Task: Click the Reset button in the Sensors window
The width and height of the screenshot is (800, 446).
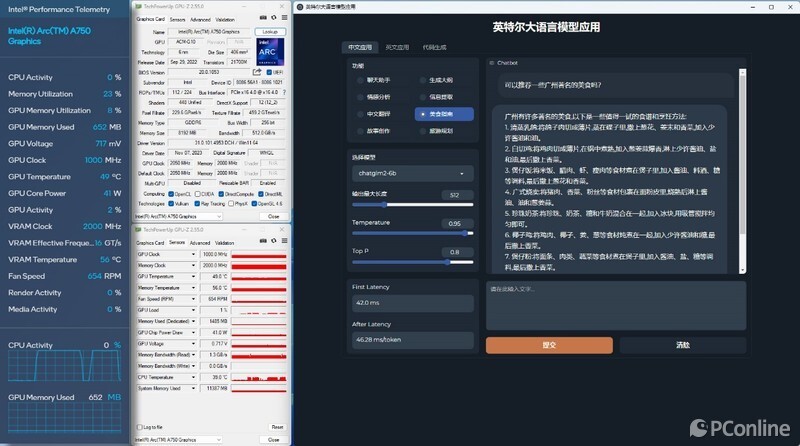Action: coord(277,427)
